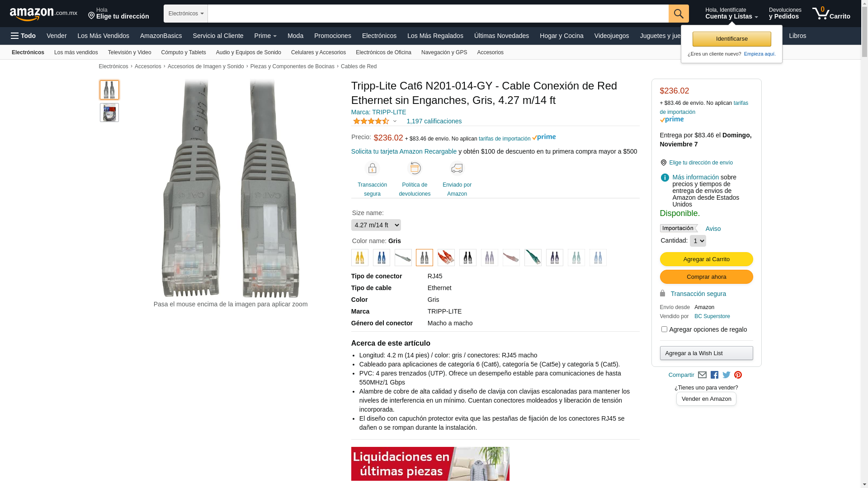Select the second product thumbnail image
The height and width of the screenshot is (488, 868).
(x=109, y=113)
